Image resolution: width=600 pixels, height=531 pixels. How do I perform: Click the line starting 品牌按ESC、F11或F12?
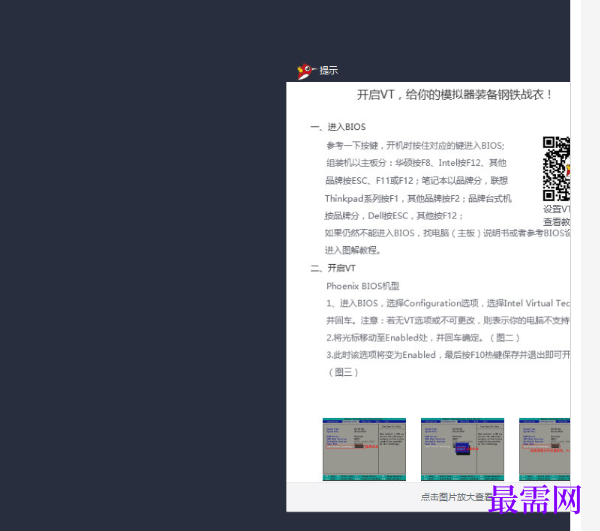[x=416, y=181]
